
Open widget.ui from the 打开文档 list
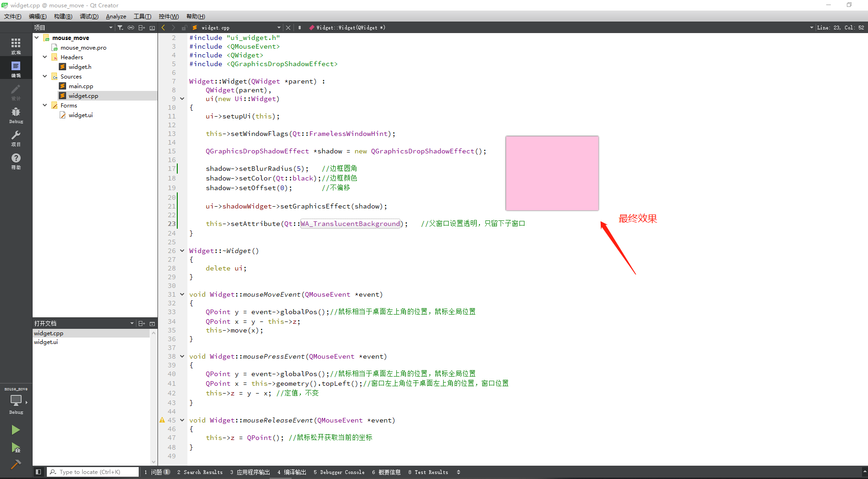(45, 342)
